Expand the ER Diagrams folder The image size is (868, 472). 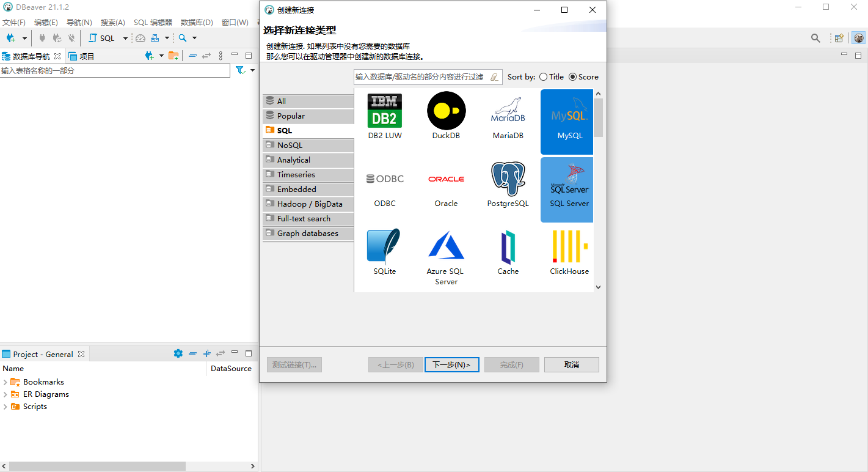click(x=5, y=394)
